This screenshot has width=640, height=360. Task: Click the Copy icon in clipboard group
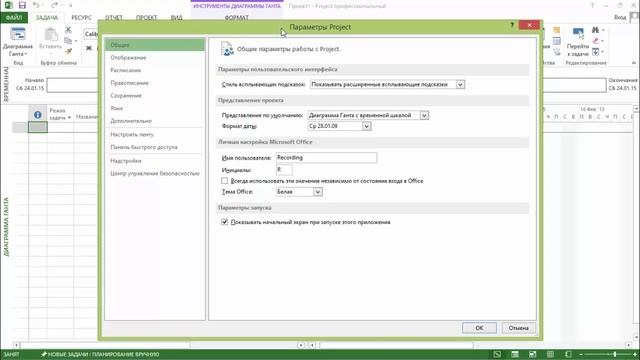click(68, 40)
